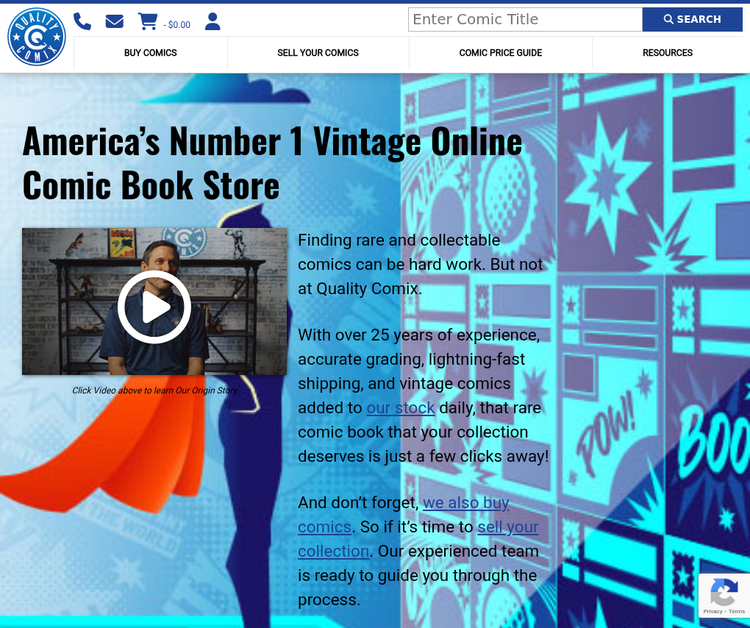Click the Quality Comix logo
Image resolution: width=750 pixels, height=628 pixels.
coord(36,37)
